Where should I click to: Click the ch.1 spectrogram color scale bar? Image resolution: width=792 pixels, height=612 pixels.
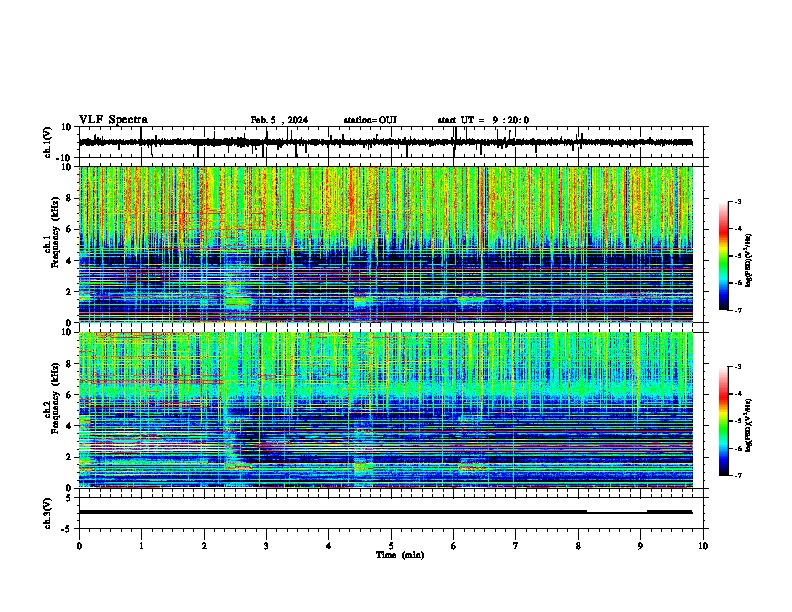(x=724, y=256)
